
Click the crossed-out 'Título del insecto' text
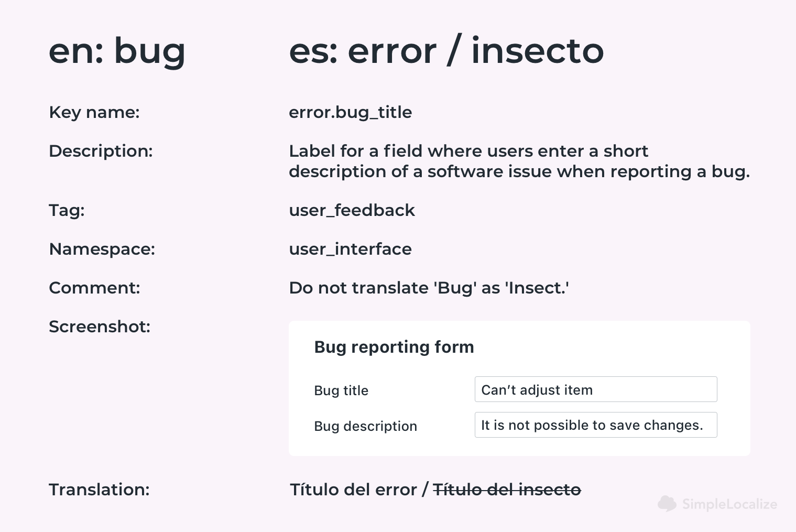tap(507, 490)
